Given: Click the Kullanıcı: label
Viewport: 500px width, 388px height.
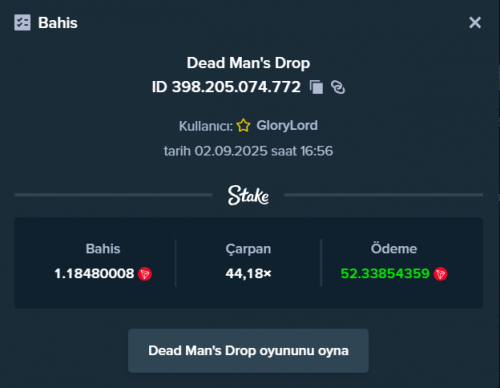Looking at the screenshot, I should (x=206, y=126).
